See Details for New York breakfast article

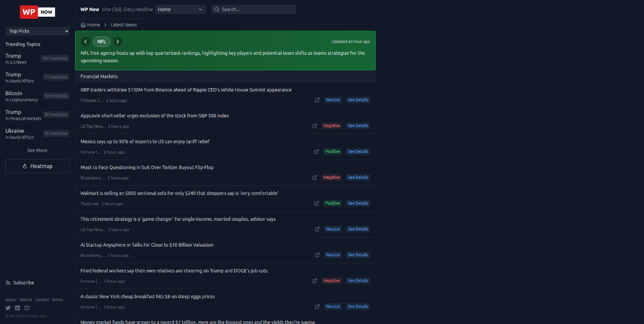(x=358, y=306)
